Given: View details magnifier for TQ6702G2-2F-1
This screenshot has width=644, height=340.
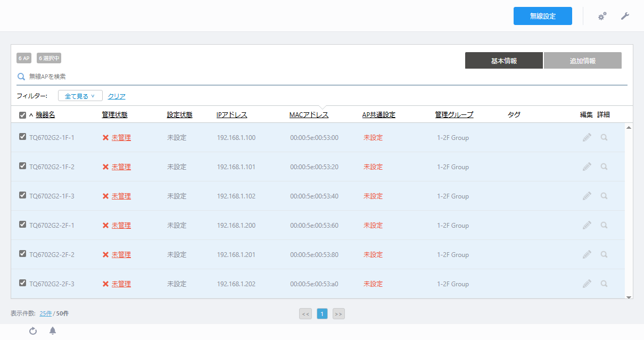Looking at the screenshot, I should click(x=604, y=225).
